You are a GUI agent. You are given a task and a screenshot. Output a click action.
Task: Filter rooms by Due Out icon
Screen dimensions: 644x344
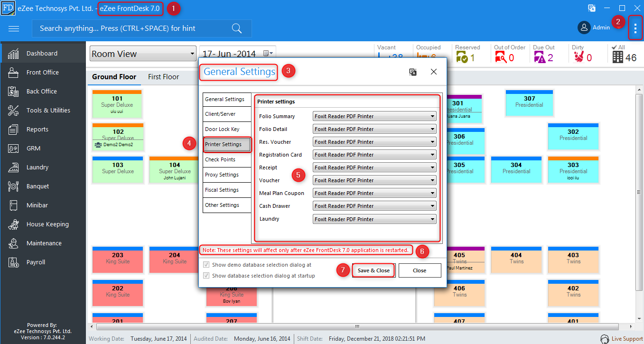(x=540, y=57)
